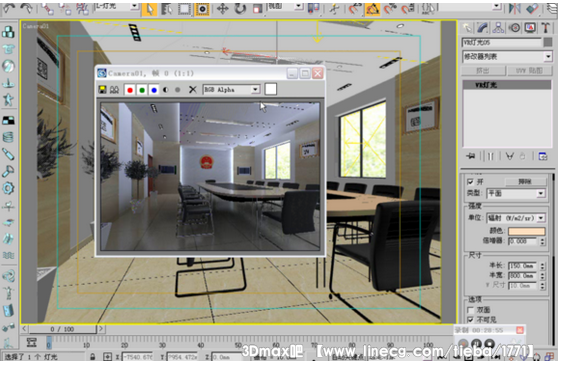Select the VR灯光 entry in modifier stack

[x=507, y=85]
